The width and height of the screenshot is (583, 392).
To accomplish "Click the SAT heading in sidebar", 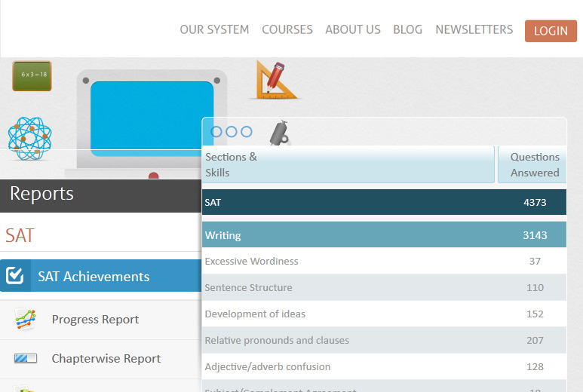I will [20, 235].
